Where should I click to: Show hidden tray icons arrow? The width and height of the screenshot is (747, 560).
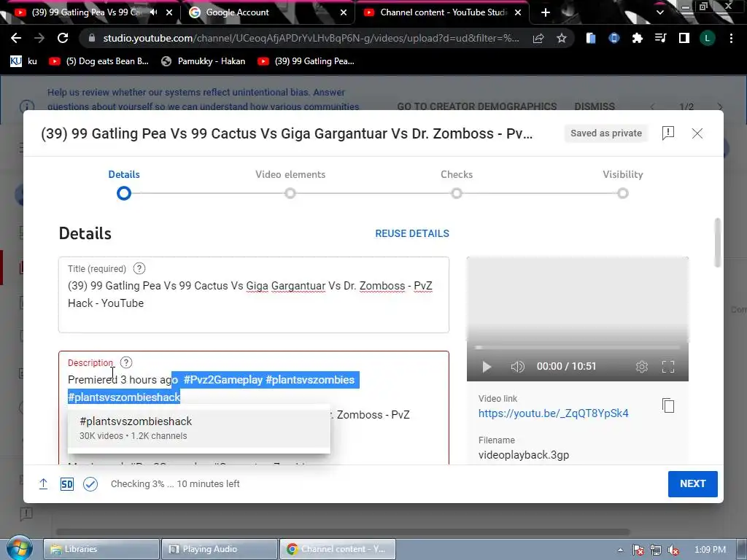tap(620, 550)
